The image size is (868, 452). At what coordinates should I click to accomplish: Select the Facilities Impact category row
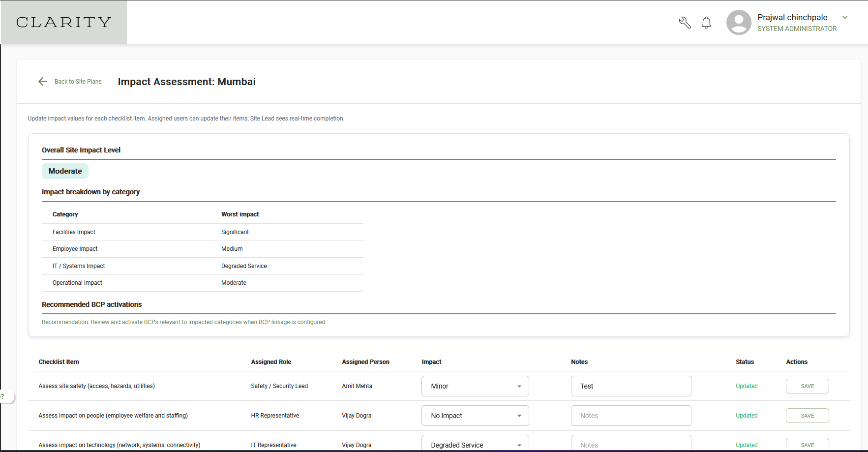(x=203, y=232)
